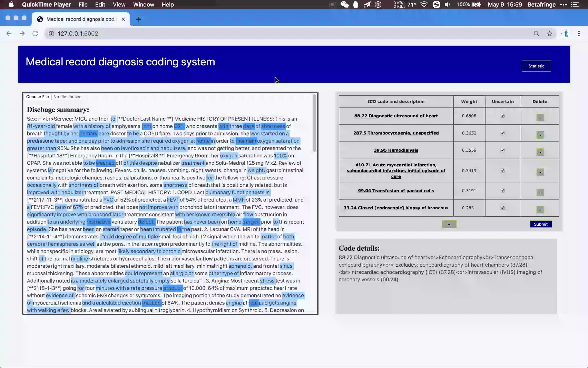Toggle Uncertain checkbox for 39.95 Hemodialysis
Viewport: 588px width, 368px height.
[502, 150]
